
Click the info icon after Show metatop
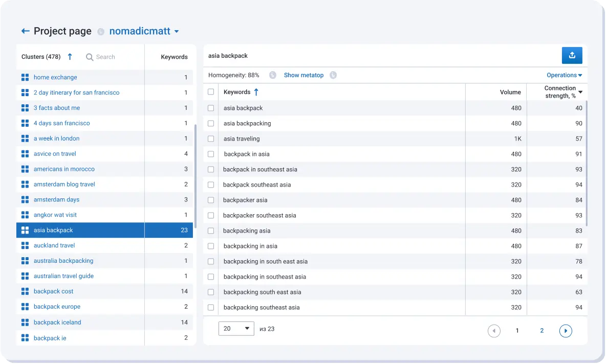coord(333,75)
